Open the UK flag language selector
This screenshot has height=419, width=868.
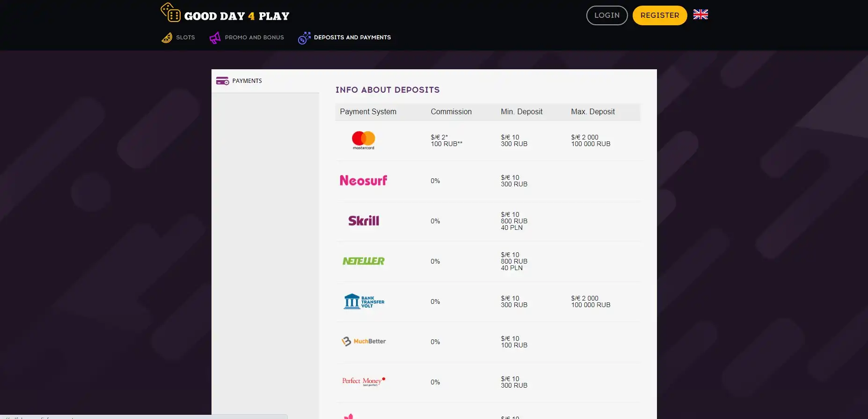click(x=700, y=15)
